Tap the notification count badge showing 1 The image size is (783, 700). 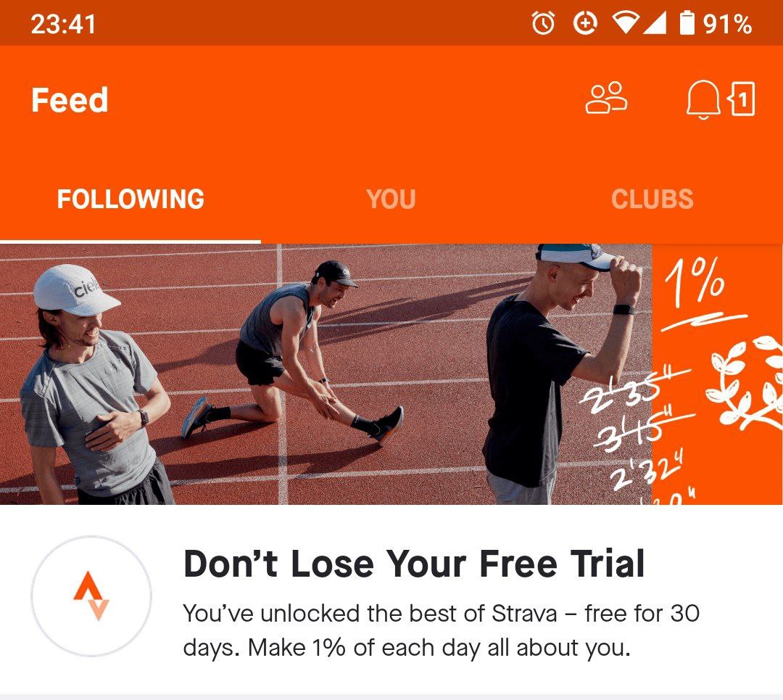[x=742, y=99]
